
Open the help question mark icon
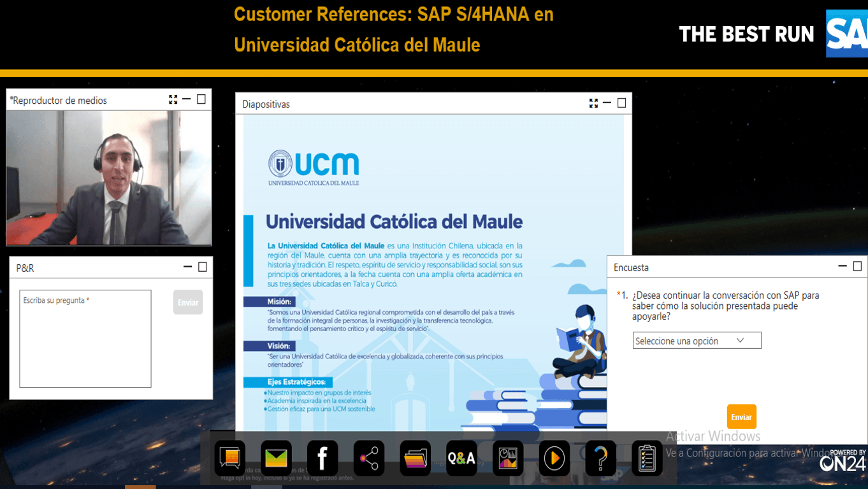point(600,458)
